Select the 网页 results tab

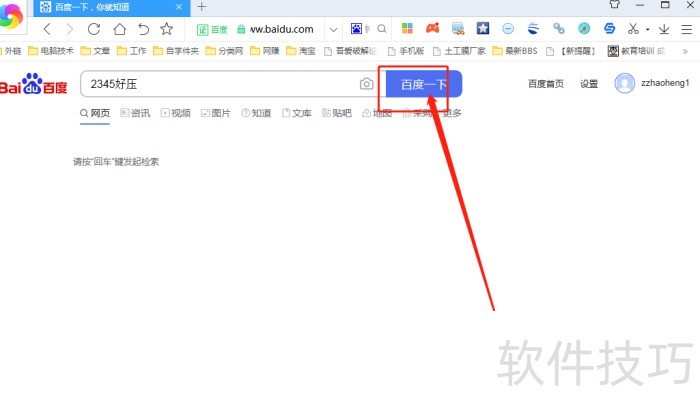tap(95, 113)
